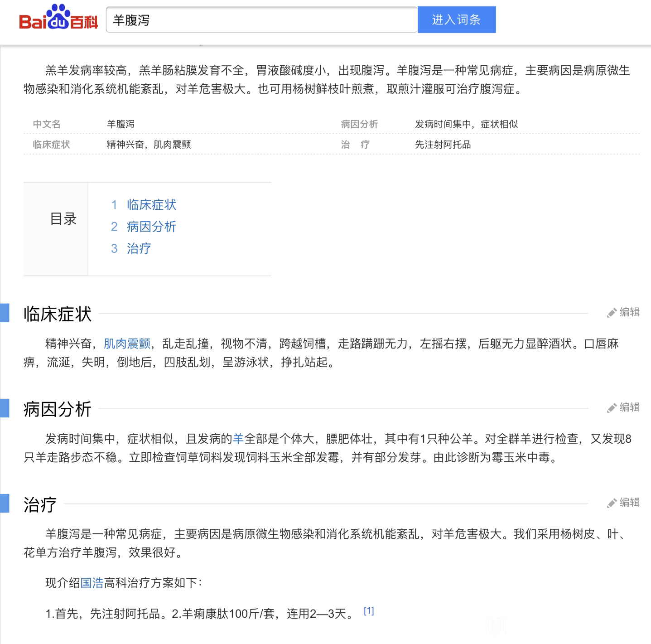
Task: Click the 治疗 section heading
Action: click(x=40, y=504)
